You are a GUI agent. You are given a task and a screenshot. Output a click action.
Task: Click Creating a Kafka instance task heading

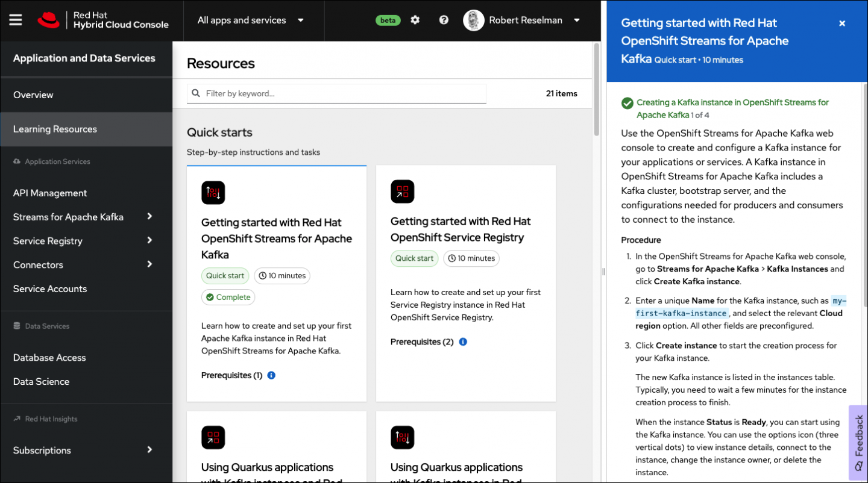732,109
